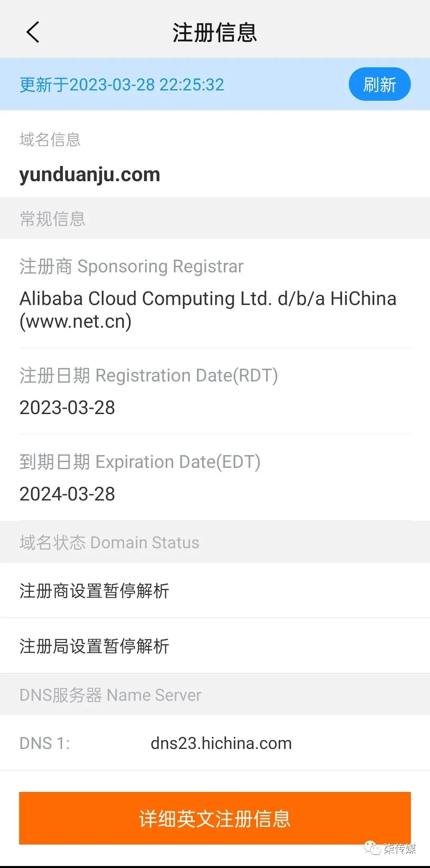Click the dns23.hichina.com name server
Viewport: 430px width, 868px height.
pos(221,743)
